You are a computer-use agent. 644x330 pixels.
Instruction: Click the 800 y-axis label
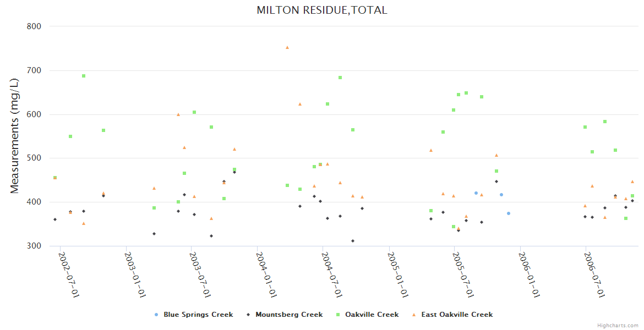[x=34, y=26]
